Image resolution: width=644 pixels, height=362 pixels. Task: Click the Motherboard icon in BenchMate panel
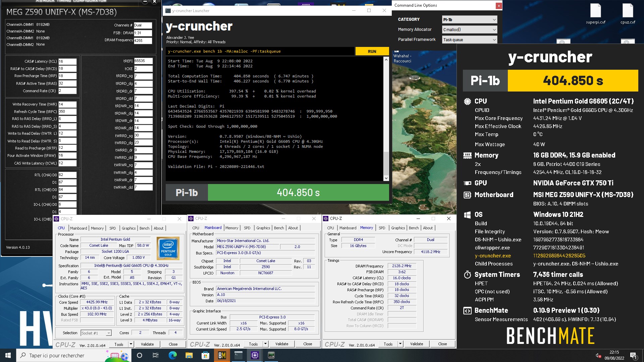click(467, 195)
